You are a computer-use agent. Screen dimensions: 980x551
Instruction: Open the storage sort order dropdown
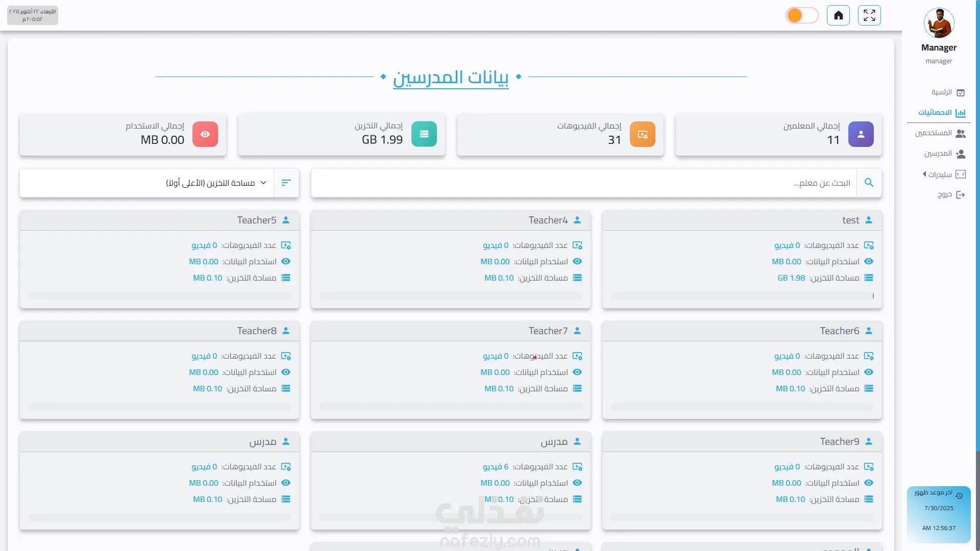(x=210, y=183)
